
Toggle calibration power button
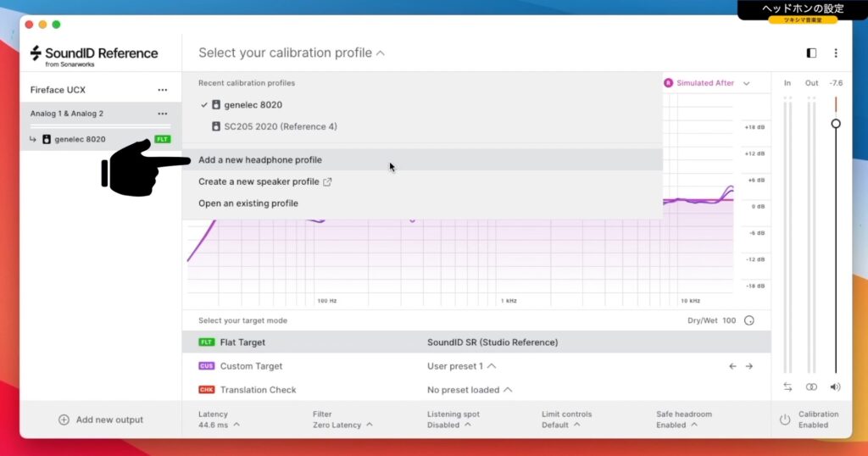pos(784,420)
